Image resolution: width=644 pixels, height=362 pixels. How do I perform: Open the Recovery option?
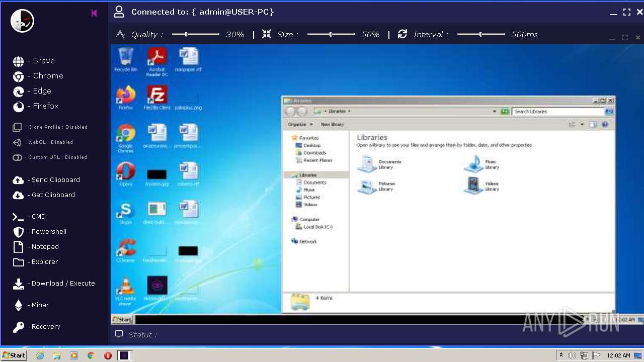pos(36,327)
